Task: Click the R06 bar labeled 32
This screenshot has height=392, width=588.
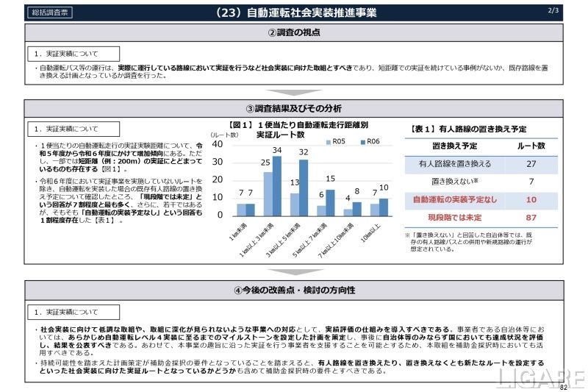Action: coord(303,188)
